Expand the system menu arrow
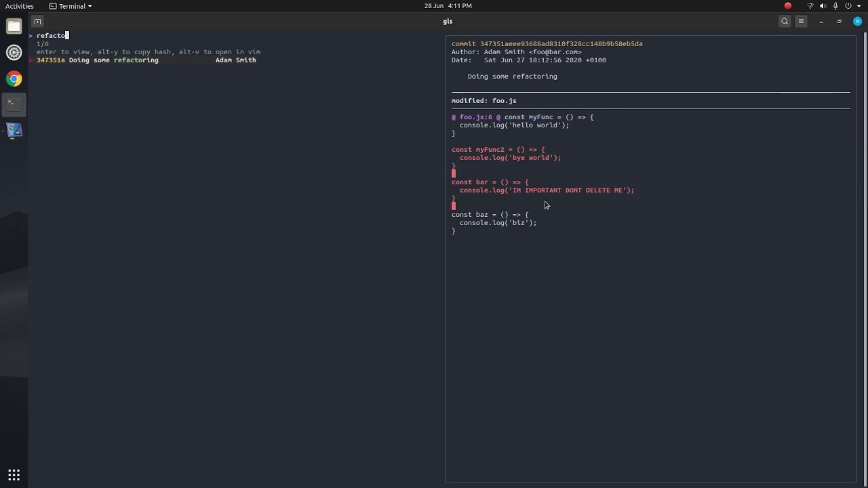 [858, 6]
